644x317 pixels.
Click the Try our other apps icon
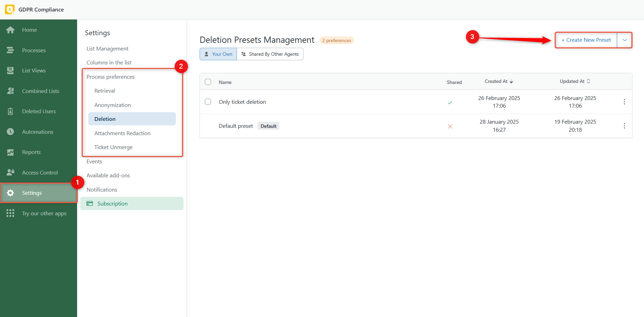(x=10, y=213)
